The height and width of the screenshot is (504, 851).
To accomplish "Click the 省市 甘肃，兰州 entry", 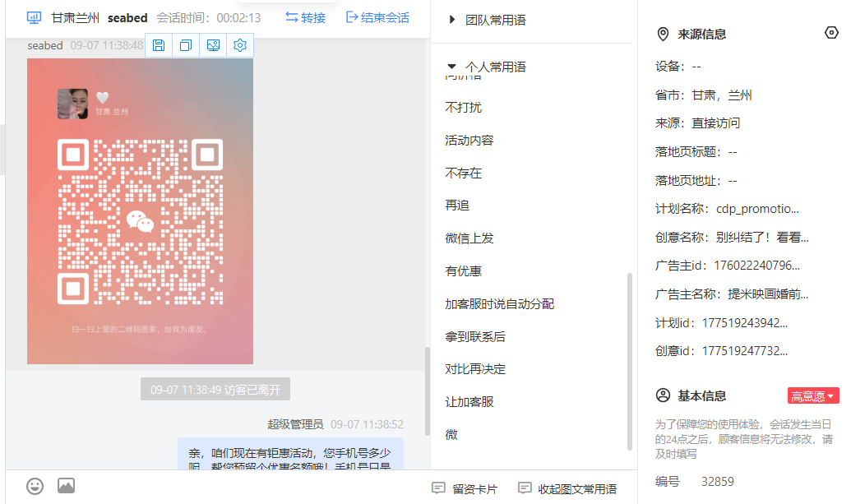I will click(703, 95).
